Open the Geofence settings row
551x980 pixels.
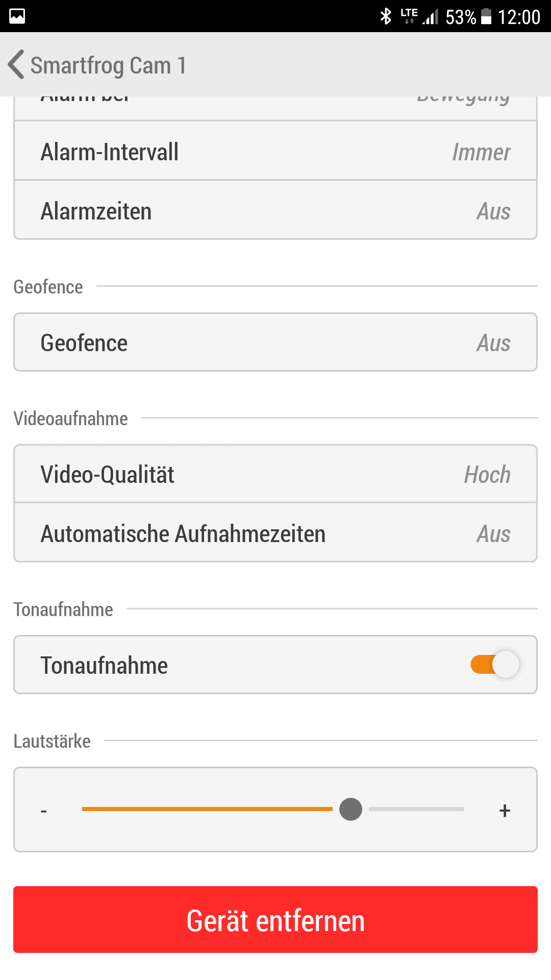click(x=275, y=342)
